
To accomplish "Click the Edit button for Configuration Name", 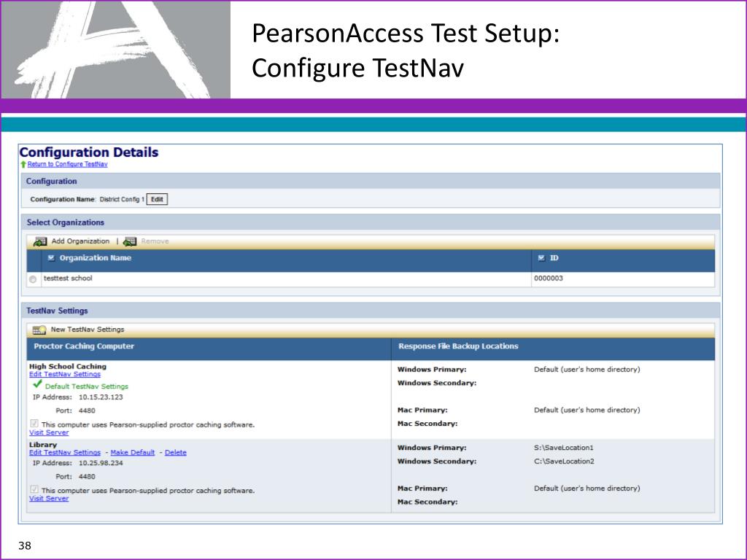I will click(x=157, y=200).
